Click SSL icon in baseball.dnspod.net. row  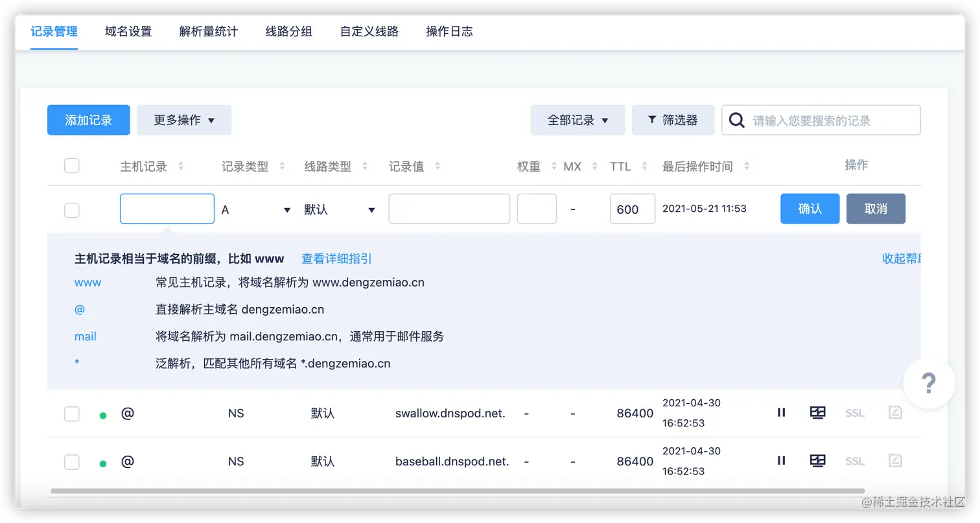855,461
